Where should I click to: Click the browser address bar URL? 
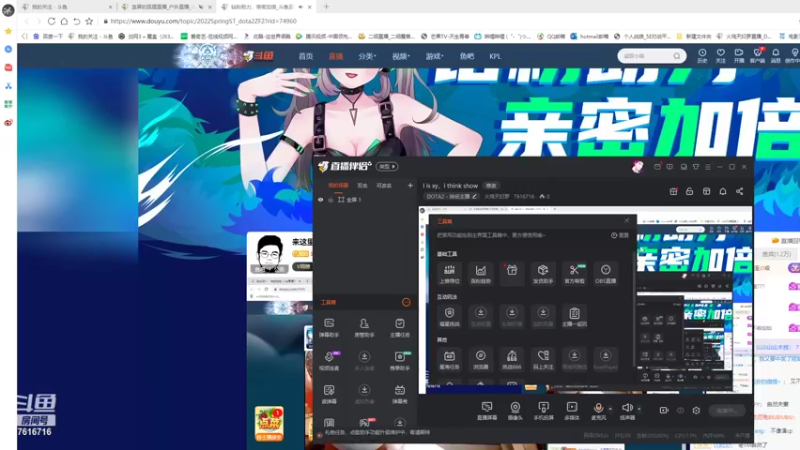click(x=204, y=21)
